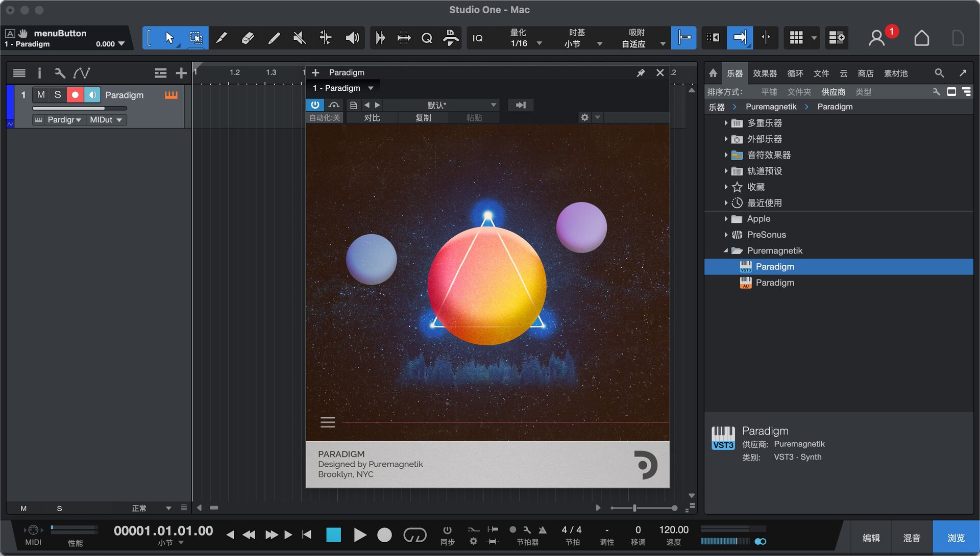Open the instrument keyboard icon on track
Image resolution: width=980 pixels, height=556 pixels.
(171, 95)
